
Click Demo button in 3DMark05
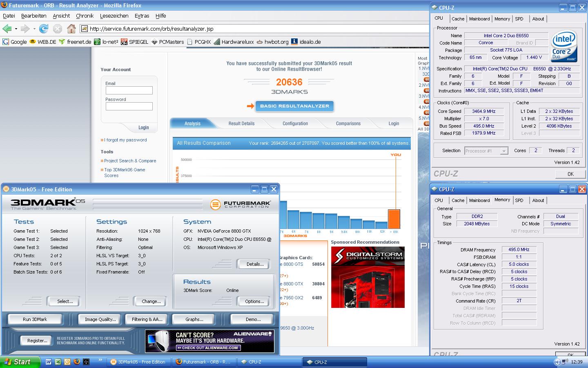click(253, 319)
